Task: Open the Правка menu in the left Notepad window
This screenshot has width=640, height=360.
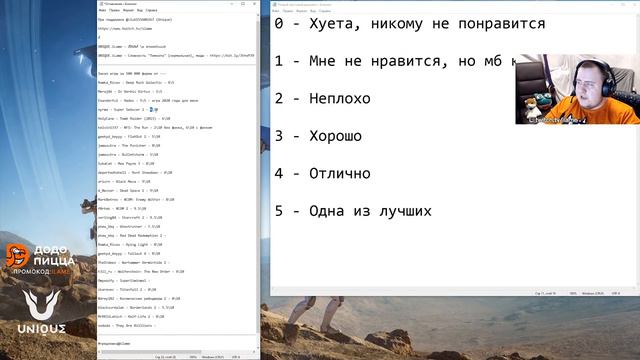Action: pyautogui.click(x=115, y=10)
